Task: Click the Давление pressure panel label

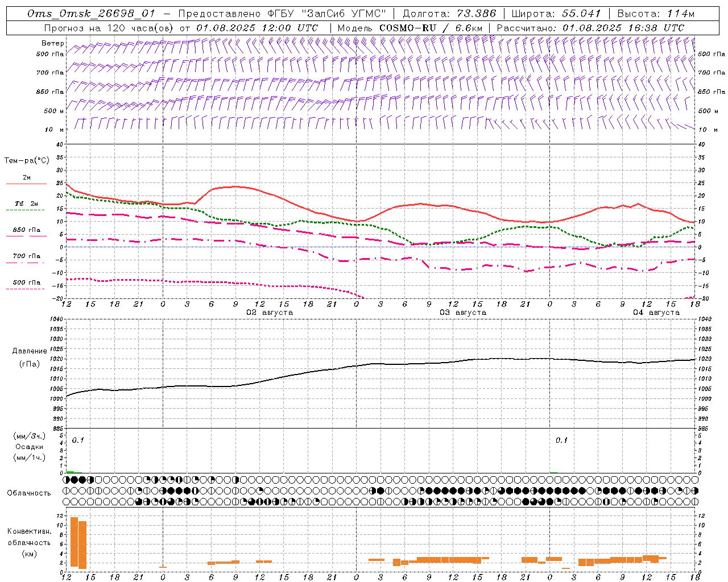Action: [x=30, y=351]
